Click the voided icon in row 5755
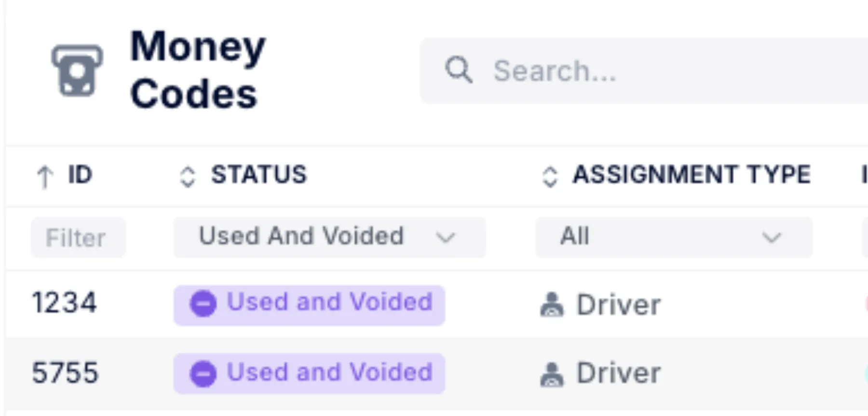This screenshot has height=416, width=868. (x=203, y=374)
